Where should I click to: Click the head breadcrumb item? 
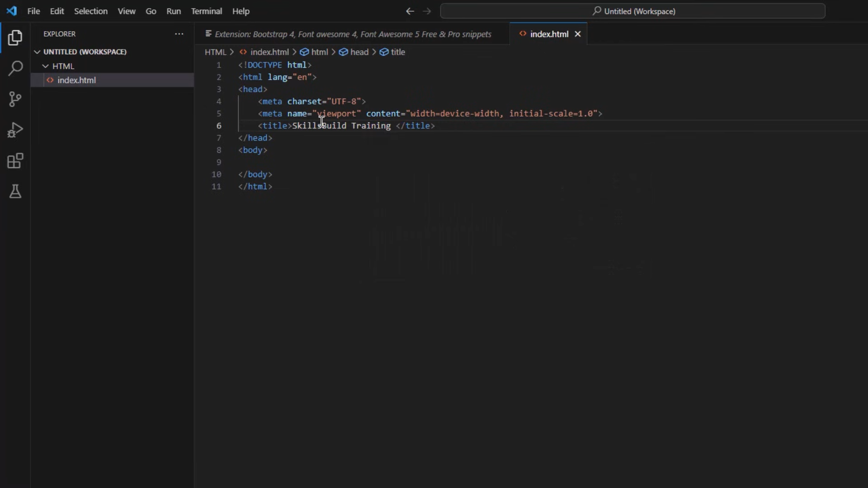click(x=359, y=52)
